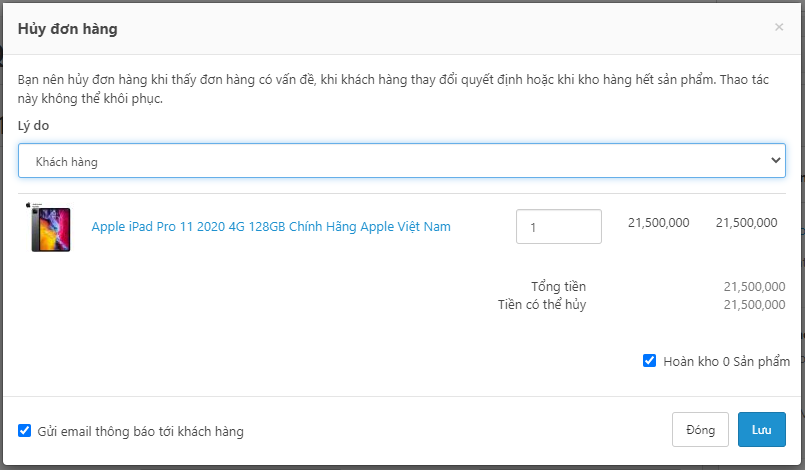Click the iPad Pro product thumbnail
The image size is (805, 470).
(49, 227)
